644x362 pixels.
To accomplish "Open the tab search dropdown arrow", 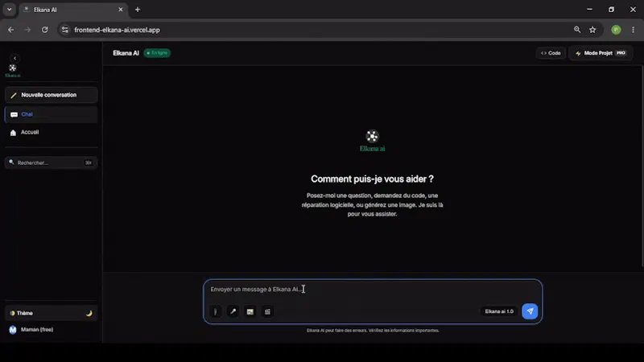I will (x=9, y=10).
